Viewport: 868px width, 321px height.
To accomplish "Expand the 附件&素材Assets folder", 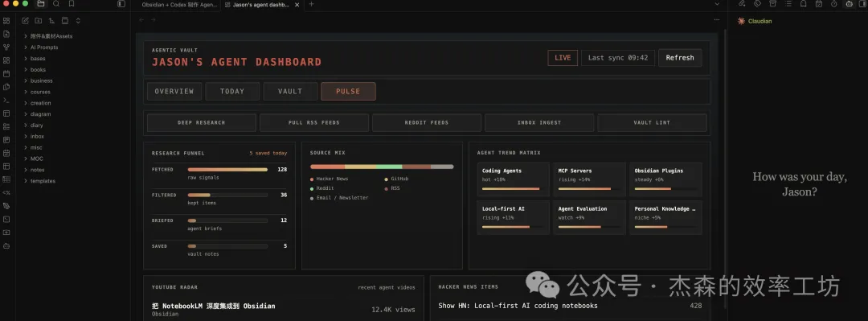I will click(x=51, y=36).
